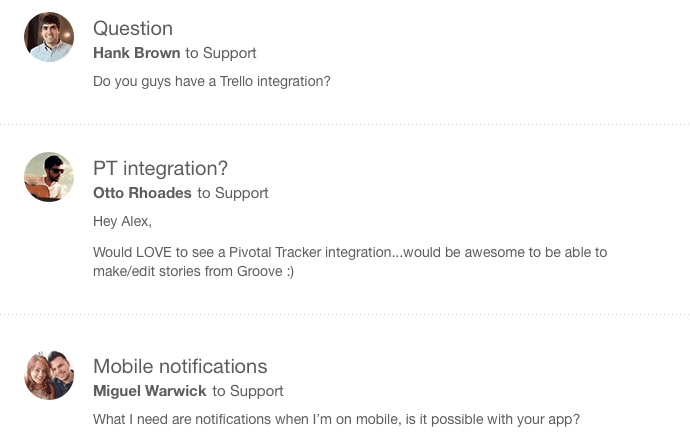
Task: Click Miguel Warwick's profile avatar
Action: tap(49, 376)
